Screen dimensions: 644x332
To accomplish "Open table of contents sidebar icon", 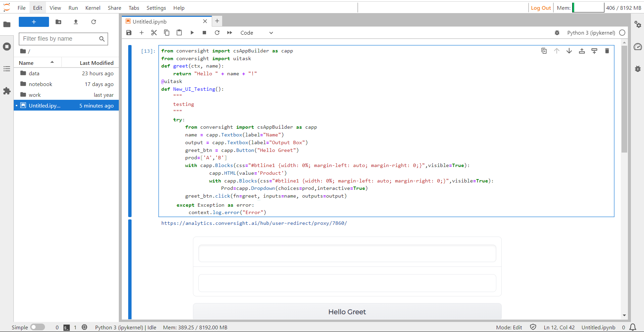I will click(x=7, y=69).
